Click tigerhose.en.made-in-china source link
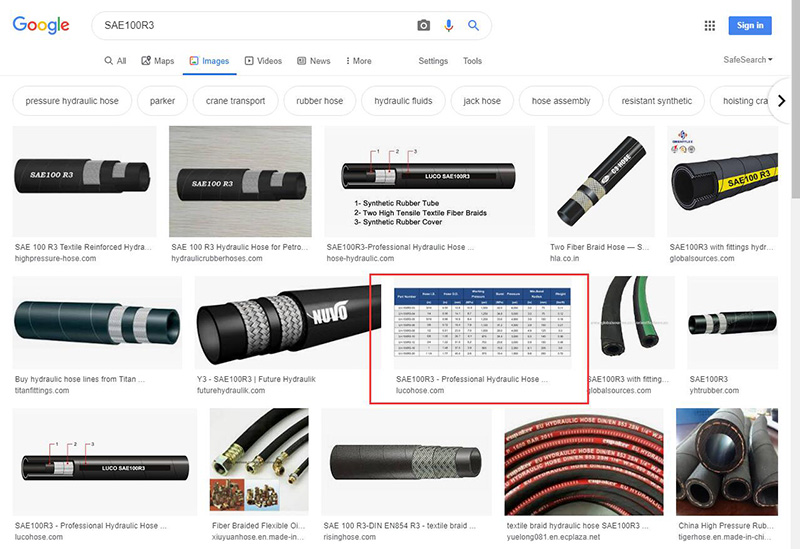Viewport: 800px width, 549px height. point(725,537)
